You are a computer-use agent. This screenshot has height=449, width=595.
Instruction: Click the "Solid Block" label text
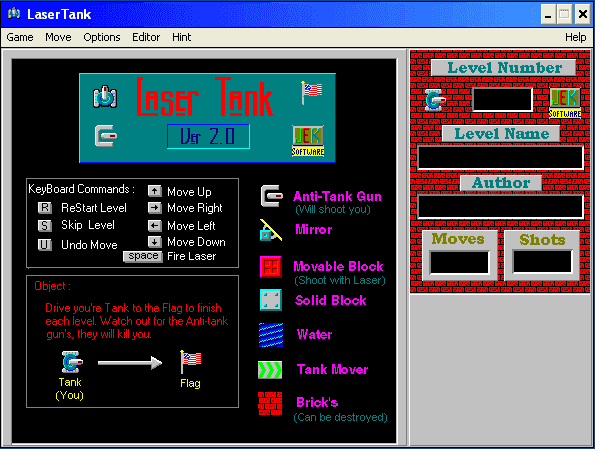click(x=331, y=300)
